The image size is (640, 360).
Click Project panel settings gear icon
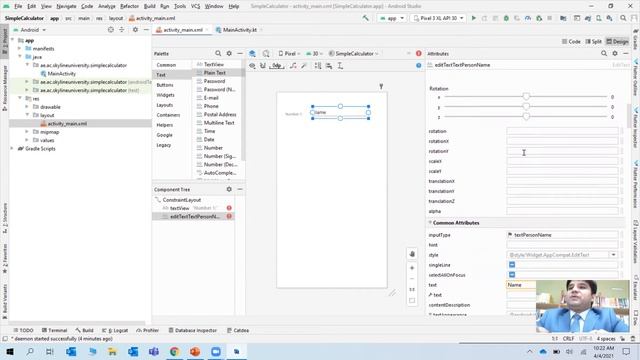[x=135, y=30]
